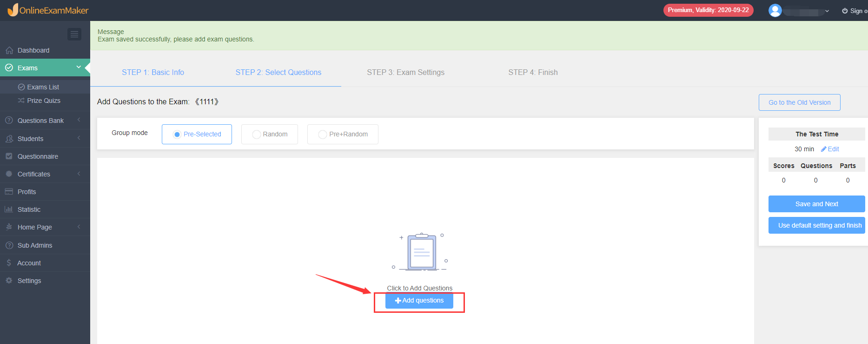The height and width of the screenshot is (344, 868).
Task: Select Pre+Random group mode
Action: pyautogui.click(x=343, y=134)
